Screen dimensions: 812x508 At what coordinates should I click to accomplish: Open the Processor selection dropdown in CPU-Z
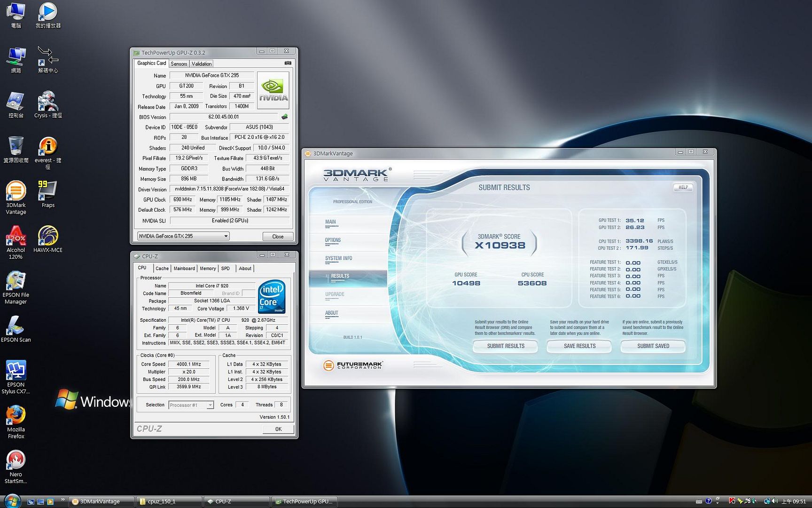(191, 405)
